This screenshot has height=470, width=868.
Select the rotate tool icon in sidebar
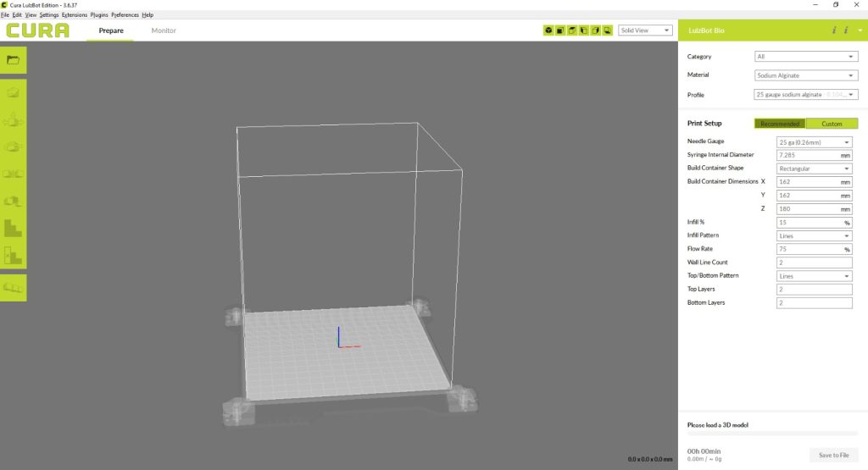coord(14,147)
